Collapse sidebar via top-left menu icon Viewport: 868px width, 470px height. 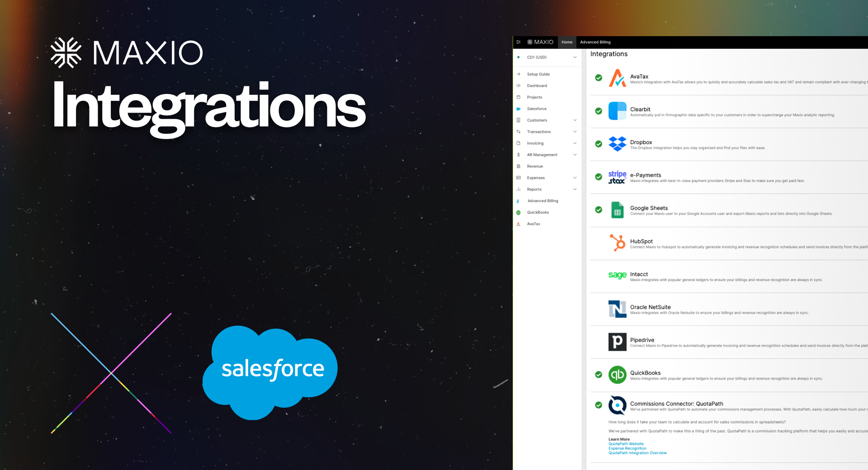coord(519,42)
